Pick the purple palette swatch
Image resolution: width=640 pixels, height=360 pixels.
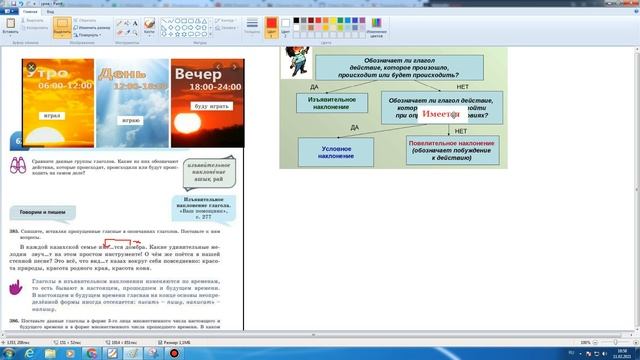click(x=362, y=20)
